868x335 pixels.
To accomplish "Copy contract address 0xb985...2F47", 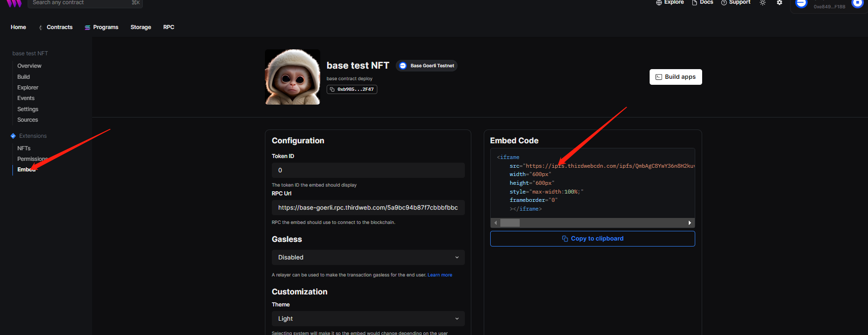I will coord(352,89).
